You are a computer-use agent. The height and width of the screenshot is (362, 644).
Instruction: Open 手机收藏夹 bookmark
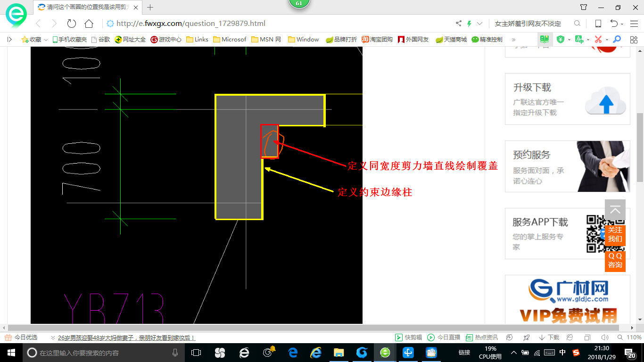(x=69, y=40)
